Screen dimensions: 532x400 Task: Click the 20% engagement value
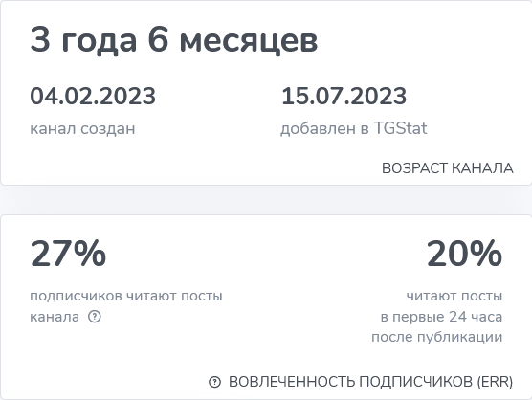coord(464,254)
